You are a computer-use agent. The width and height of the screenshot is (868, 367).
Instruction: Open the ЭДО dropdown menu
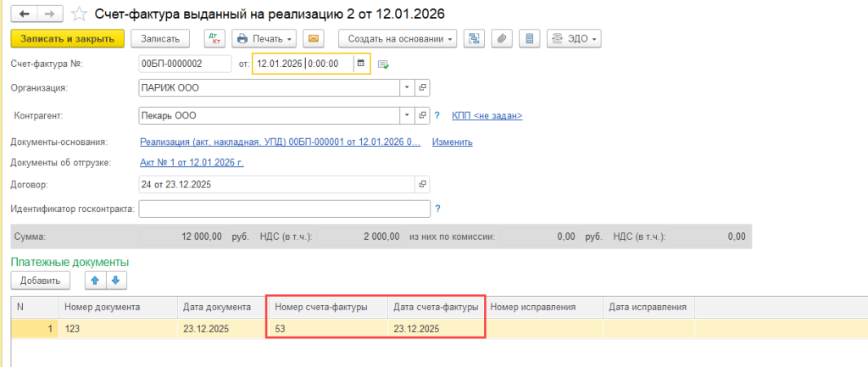[x=574, y=39]
